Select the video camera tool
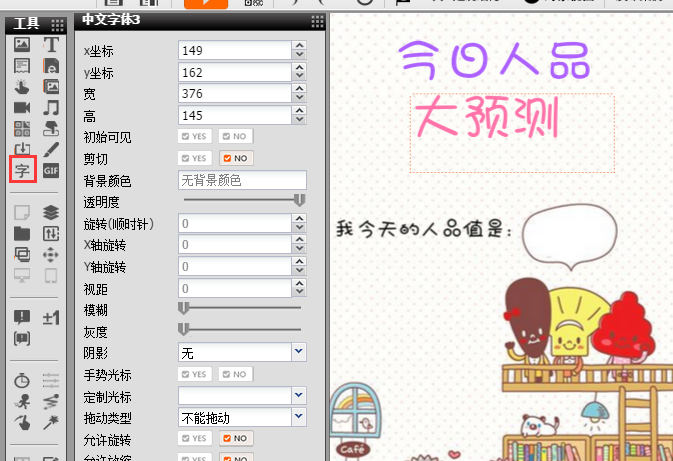Screen dimensions: 673x461 point(22,107)
